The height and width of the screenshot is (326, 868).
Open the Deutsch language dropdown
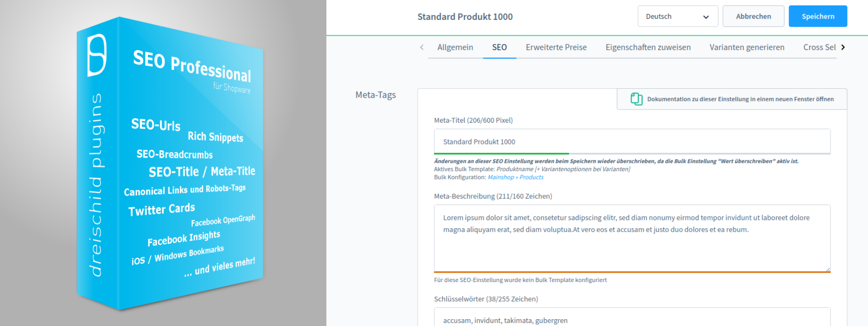coord(678,16)
